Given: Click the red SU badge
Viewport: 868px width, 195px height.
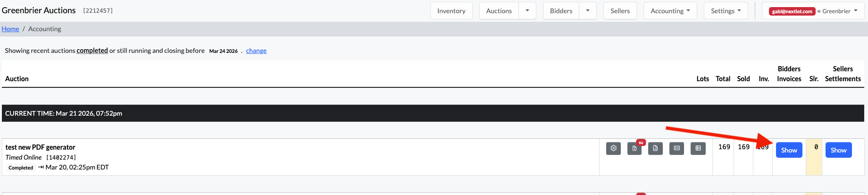Looking at the screenshot, I should tap(641, 142).
